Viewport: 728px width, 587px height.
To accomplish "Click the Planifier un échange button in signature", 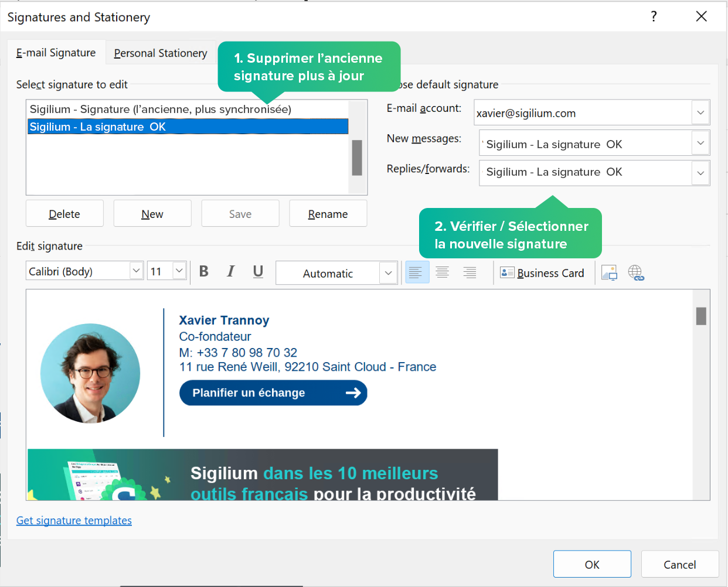I will coord(273,393).
